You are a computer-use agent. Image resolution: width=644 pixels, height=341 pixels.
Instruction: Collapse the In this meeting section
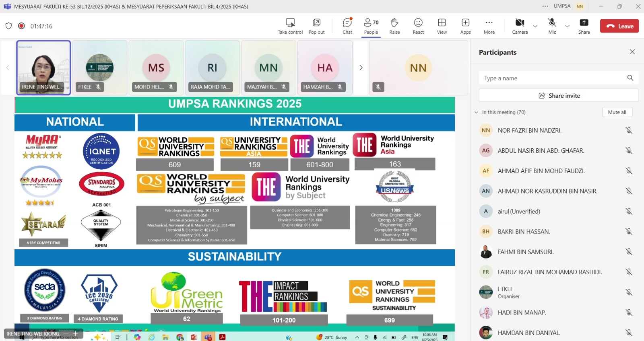(477, 113)
